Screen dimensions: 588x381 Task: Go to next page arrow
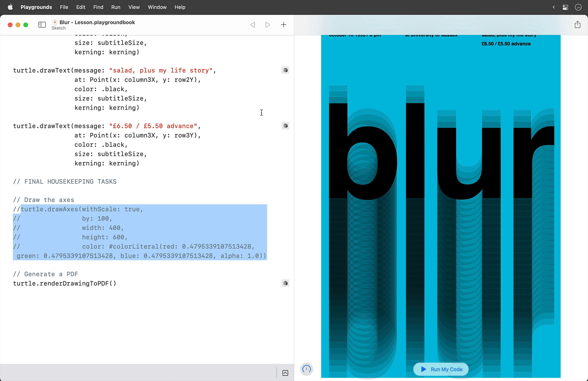pyautogui.click(x=268, y=25)
